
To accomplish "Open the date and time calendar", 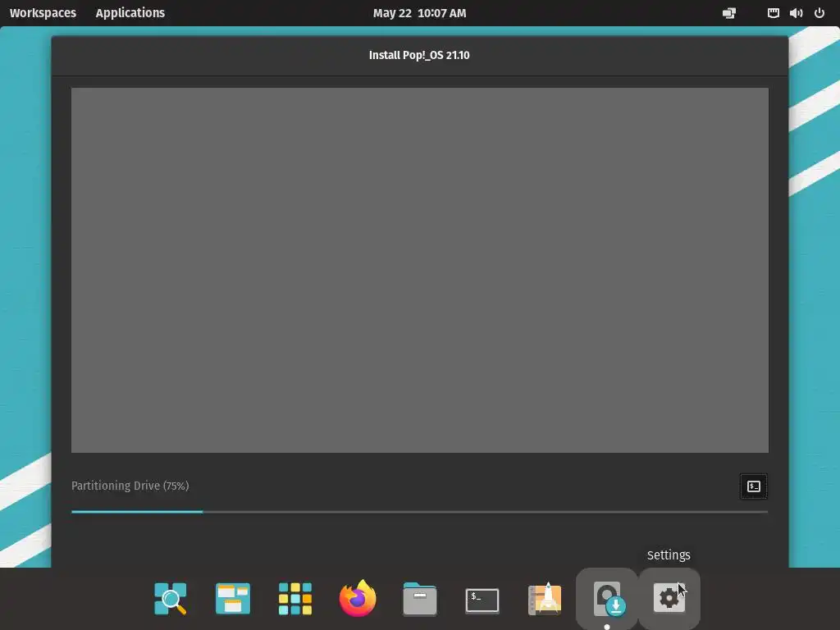I will click(x=419, y=13).
